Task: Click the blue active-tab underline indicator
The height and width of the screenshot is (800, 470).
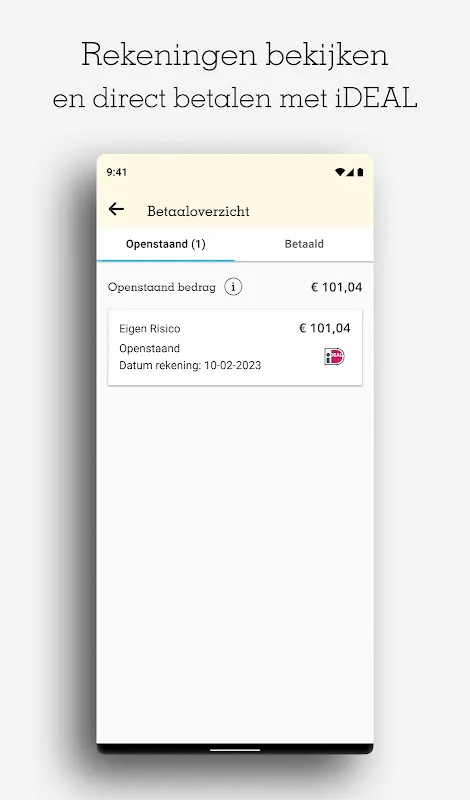Action: click(166, 260)
